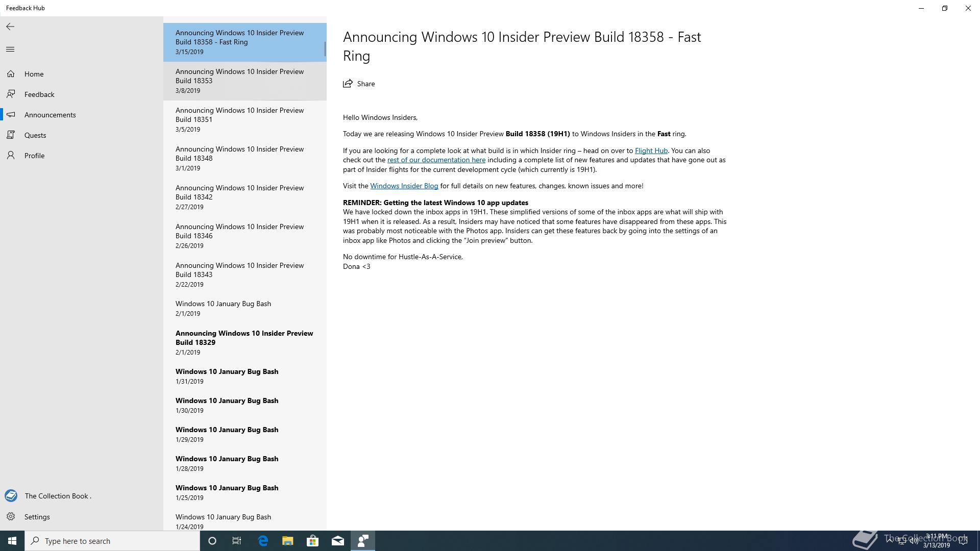Click the Feedback person icon

click(x=11, y=94)
